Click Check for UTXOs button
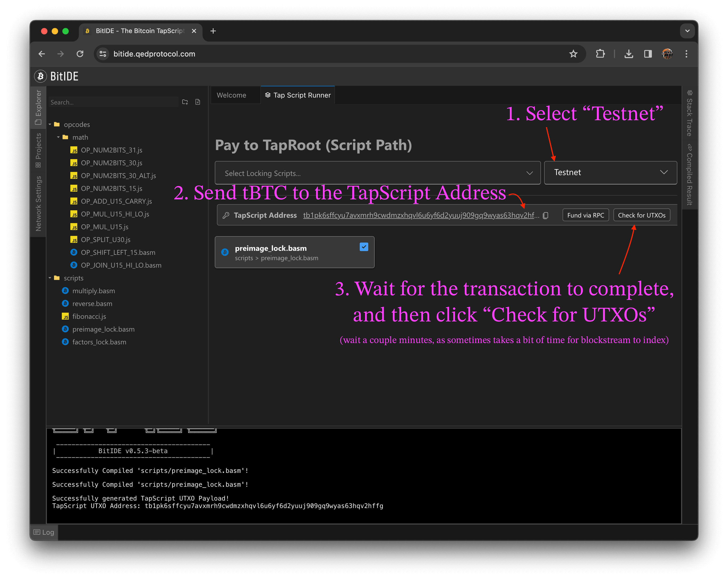 click(x=642, y=216)
